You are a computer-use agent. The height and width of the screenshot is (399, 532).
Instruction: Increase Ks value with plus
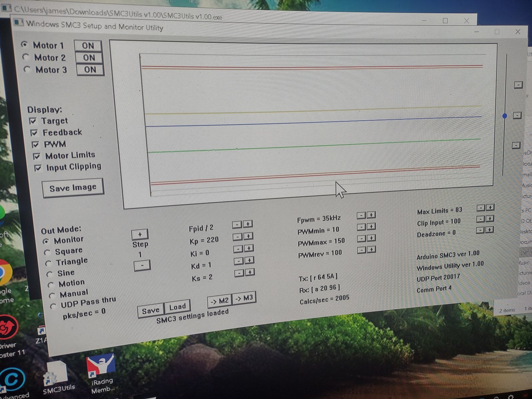(x=250, y=272)
